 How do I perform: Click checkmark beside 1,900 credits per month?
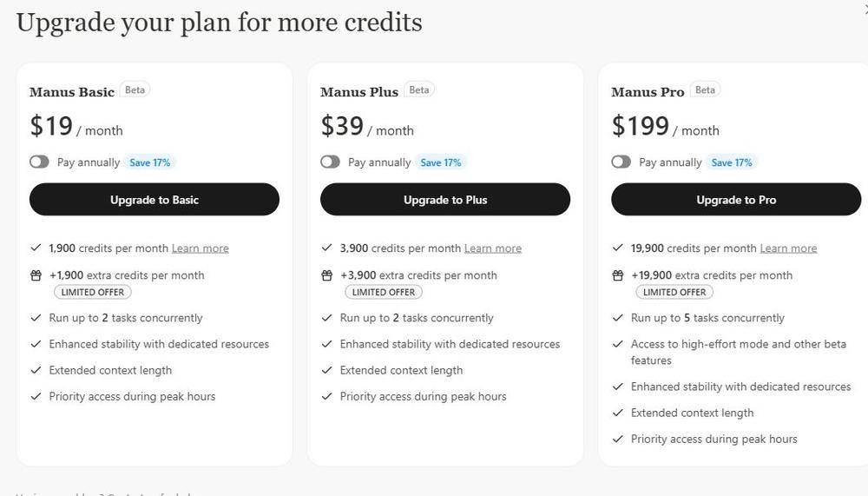(36, 248)
